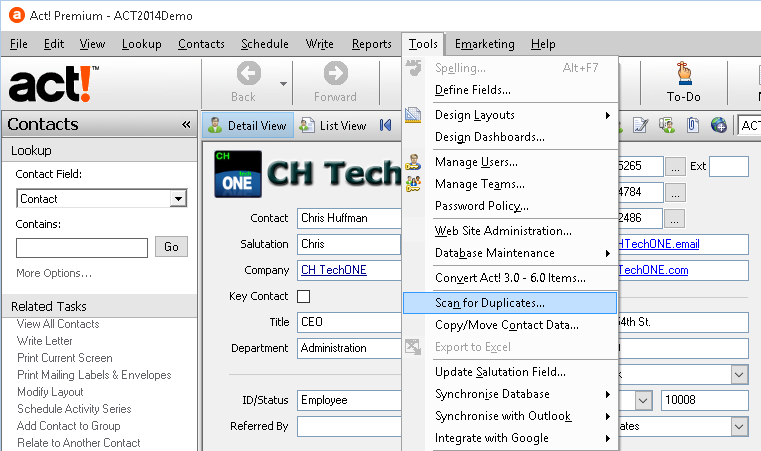The height and width of the screenshot is (451, 761).
Task: Open the country dropdown ending in 'ates'
Action: (x=739, y=426)
